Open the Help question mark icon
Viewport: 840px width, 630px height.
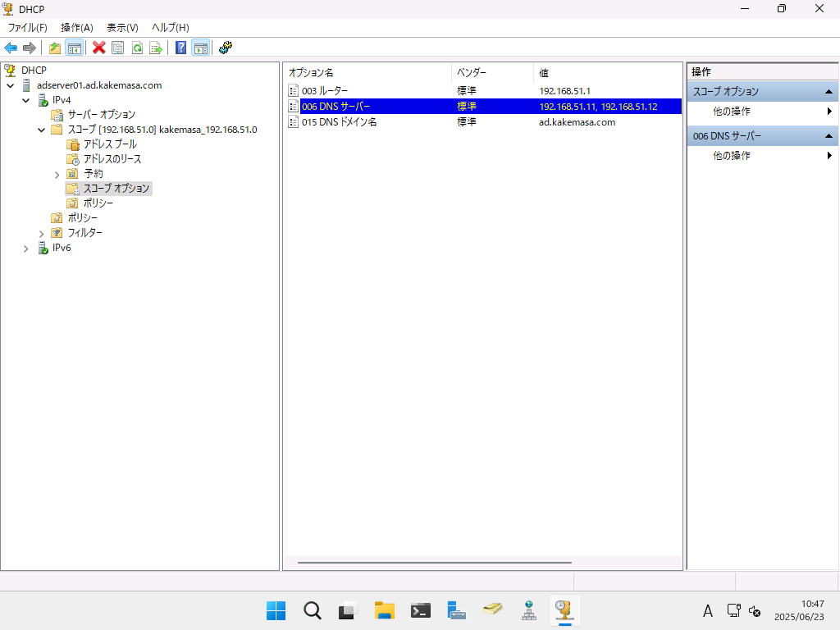pos(181,48)
